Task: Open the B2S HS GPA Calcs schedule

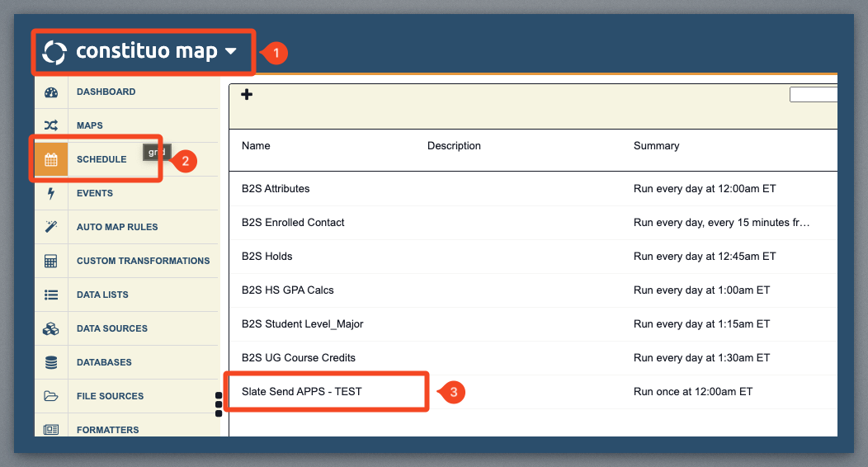Action: 287,290
